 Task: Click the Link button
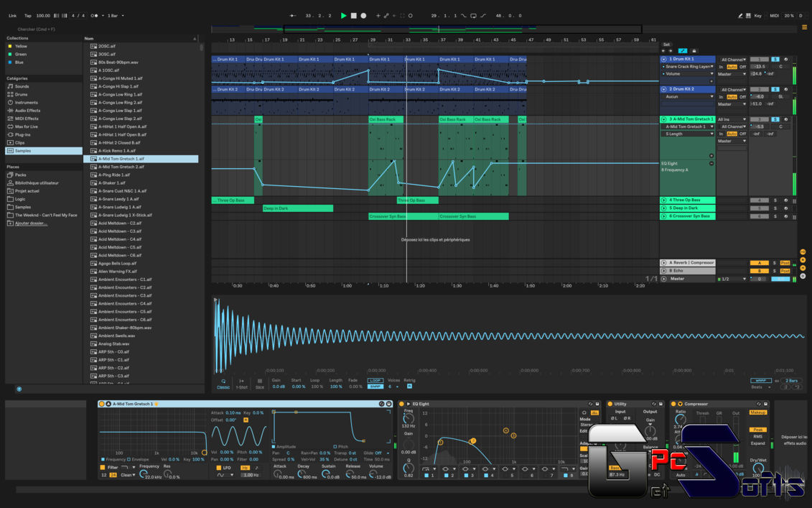coord(12,16)
